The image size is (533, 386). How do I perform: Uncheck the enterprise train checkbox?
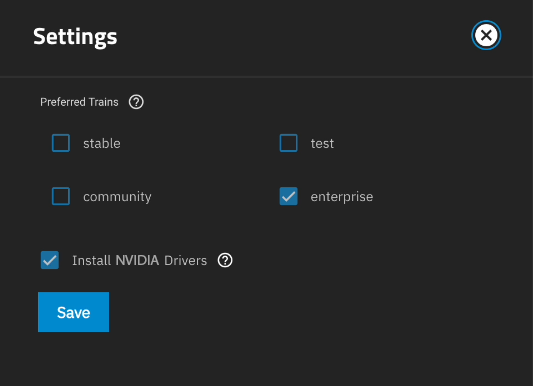point(289,196)
